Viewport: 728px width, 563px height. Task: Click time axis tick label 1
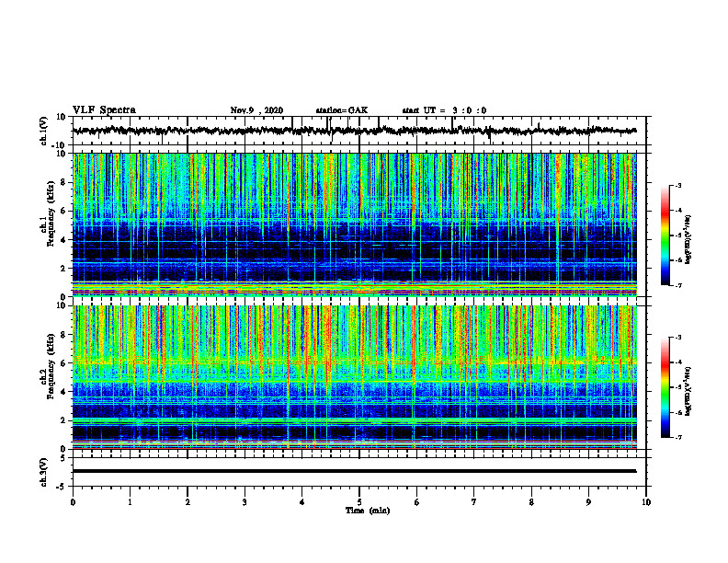130,502
